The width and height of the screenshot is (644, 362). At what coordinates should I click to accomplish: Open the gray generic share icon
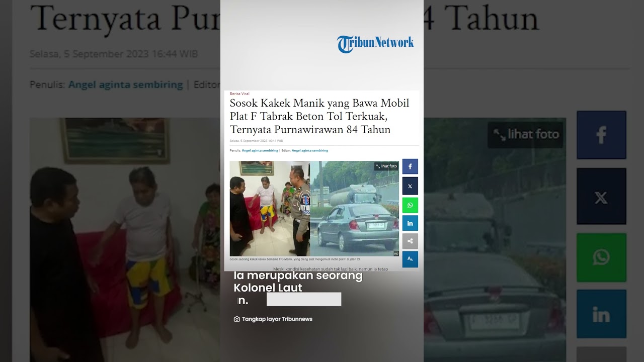pos(410,241)
